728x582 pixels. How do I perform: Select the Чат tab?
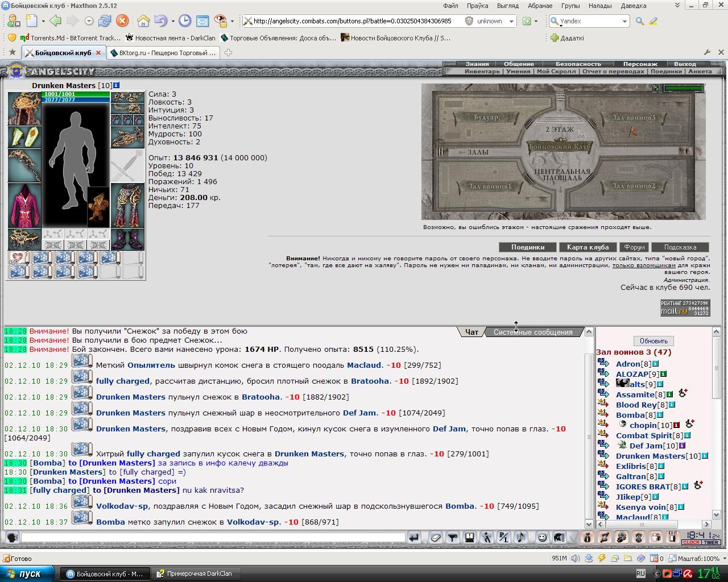pos(471,332)
